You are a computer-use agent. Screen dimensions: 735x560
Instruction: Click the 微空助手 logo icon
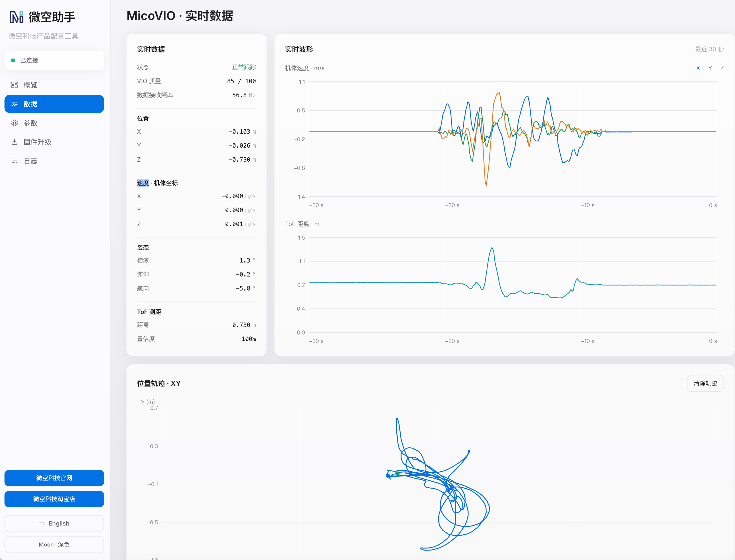click(17, 17)
